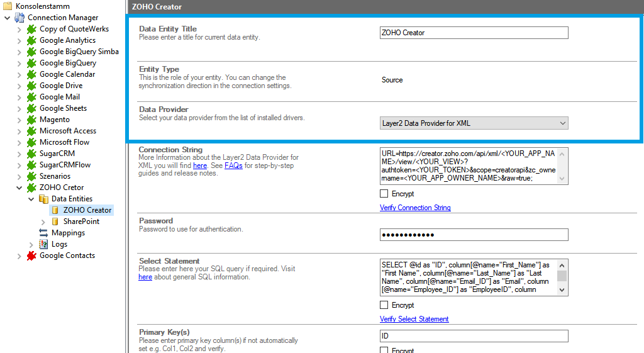
Task: Click the Google Analytics connection icon
Action: coord(31,40)
